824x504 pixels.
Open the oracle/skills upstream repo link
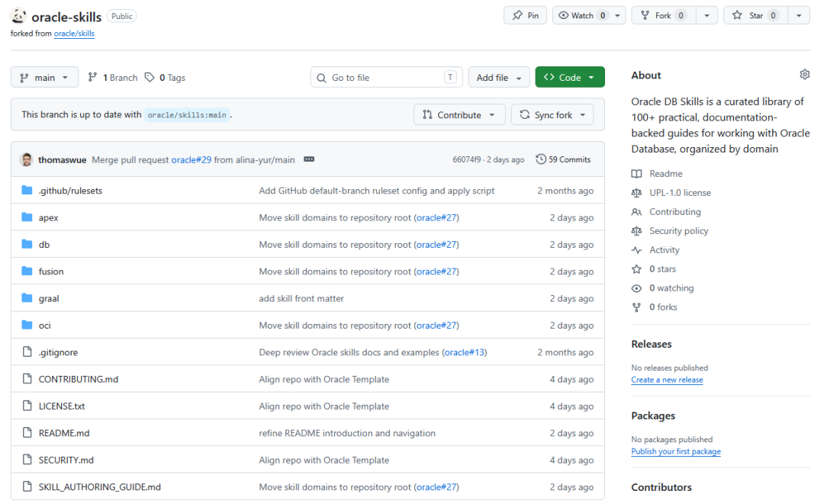click(x=74, y=34)
